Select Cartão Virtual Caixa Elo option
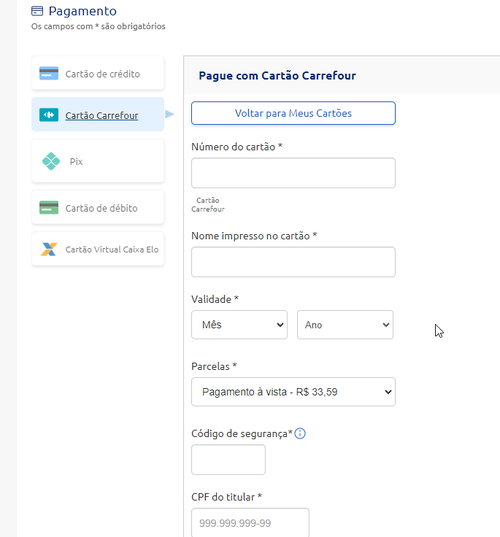 pos(98,249)
